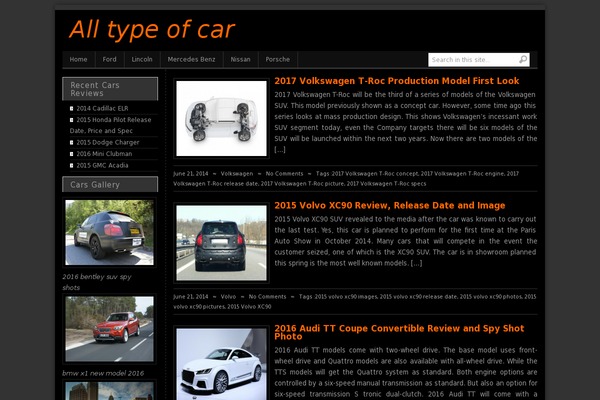Click the bullet icon beside 2015 GMC Acadia

pos(72,165)
